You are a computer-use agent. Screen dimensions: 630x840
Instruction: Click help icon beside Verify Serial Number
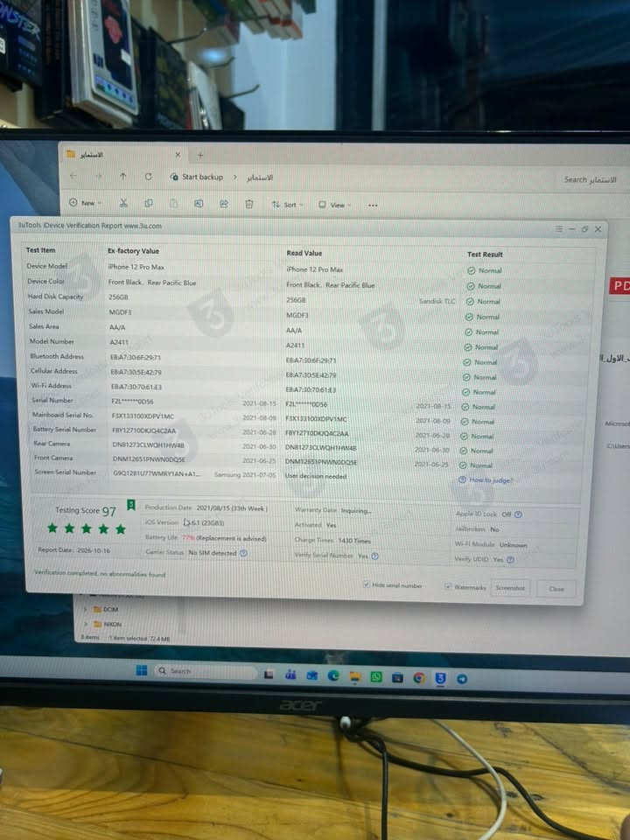click(375, 556)
